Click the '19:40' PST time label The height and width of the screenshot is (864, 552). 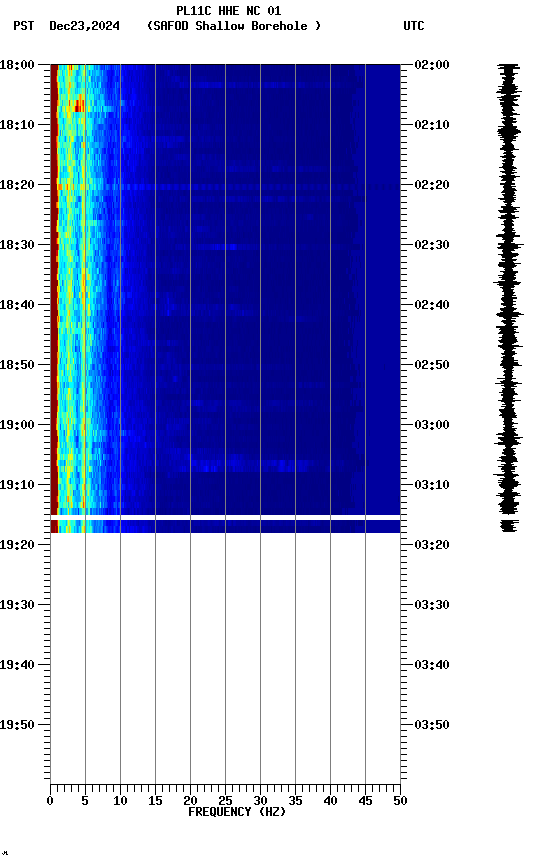17,665
